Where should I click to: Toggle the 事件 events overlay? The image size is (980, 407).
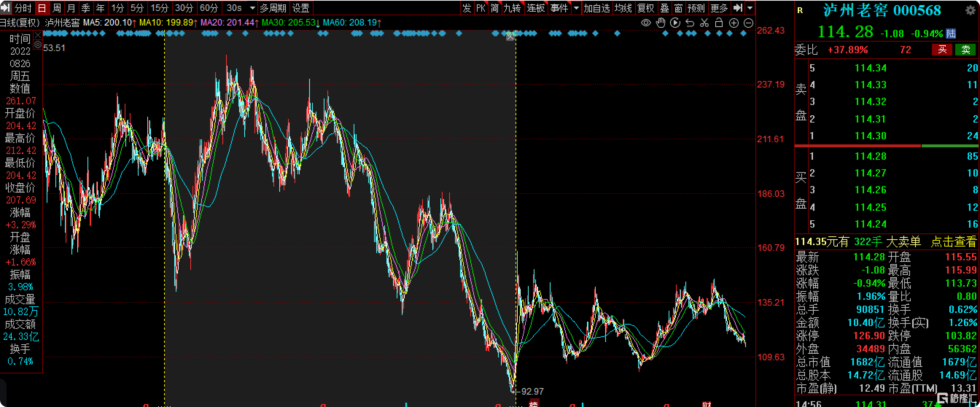click(559, 8)
